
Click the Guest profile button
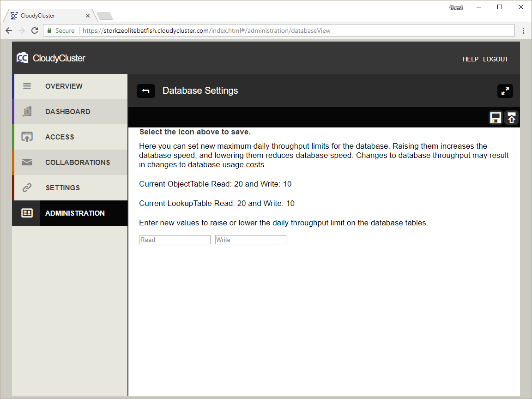(x=456, y=7)
